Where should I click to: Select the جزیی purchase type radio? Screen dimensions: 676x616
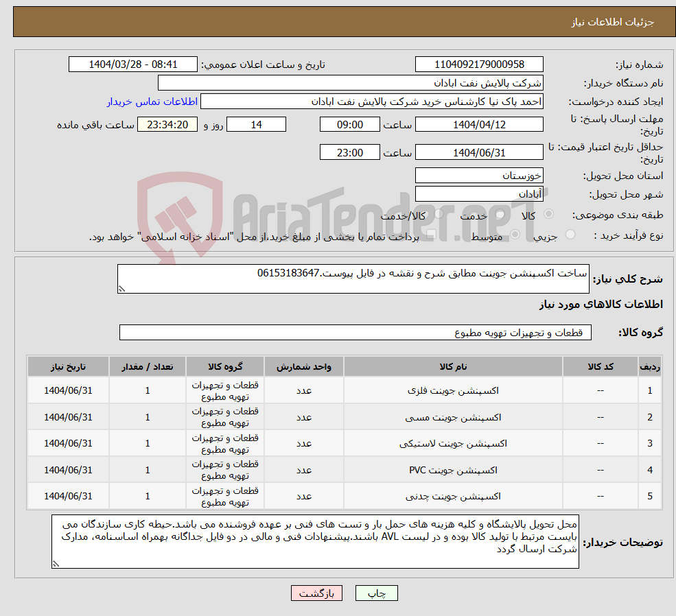point(570,235)
